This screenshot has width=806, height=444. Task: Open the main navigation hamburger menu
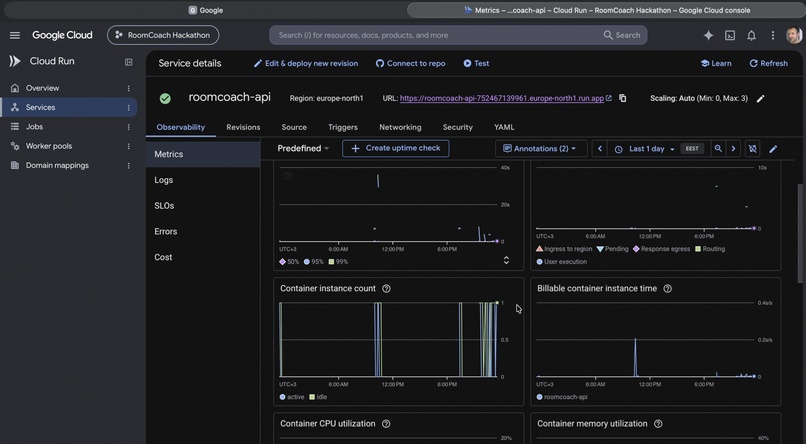pyautogui.click(x=15, y=35)
